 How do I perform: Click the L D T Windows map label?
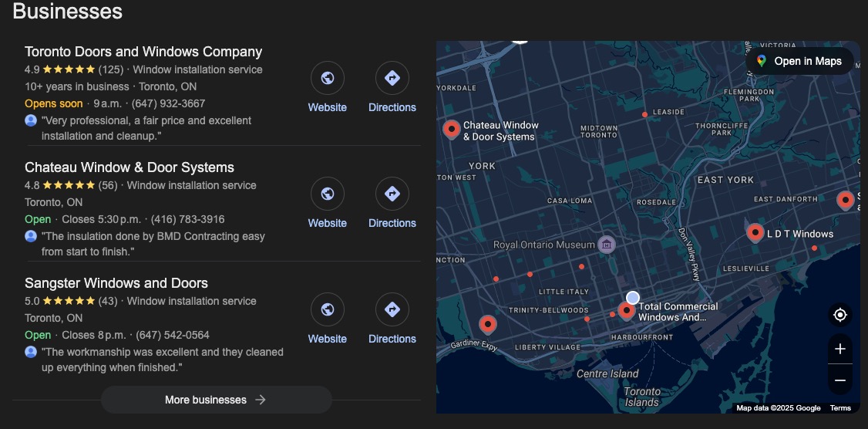coord(800,234)
